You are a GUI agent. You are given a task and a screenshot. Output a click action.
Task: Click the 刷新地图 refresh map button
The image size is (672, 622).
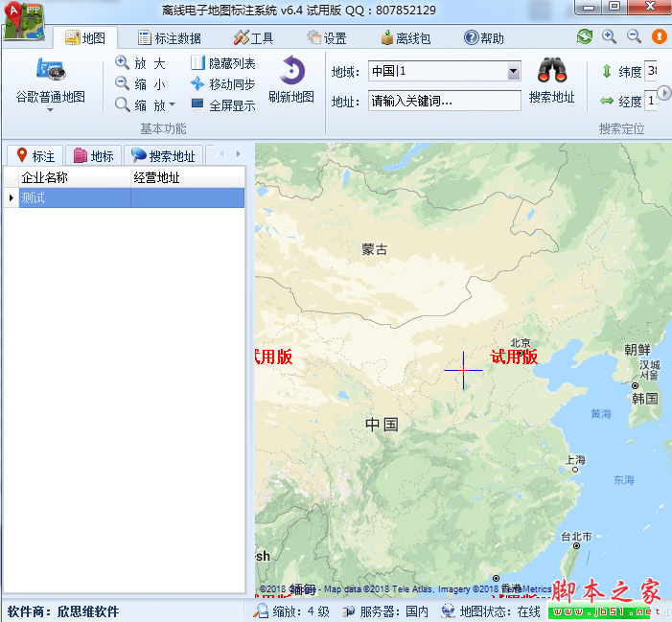[291, 80]
